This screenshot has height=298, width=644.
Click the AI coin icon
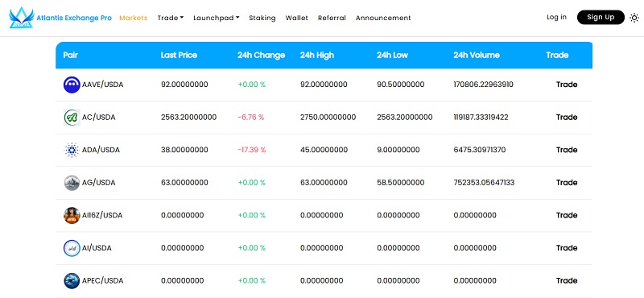72,248
